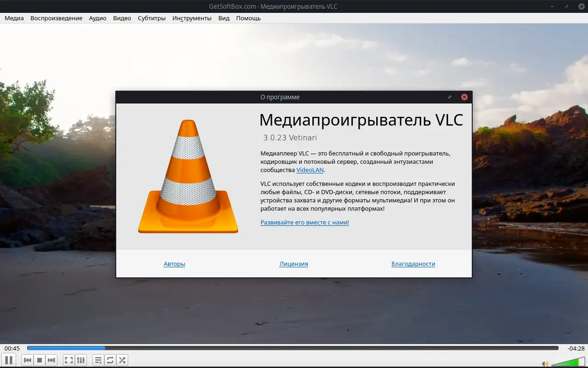Show the playlist view

[98, 360]
